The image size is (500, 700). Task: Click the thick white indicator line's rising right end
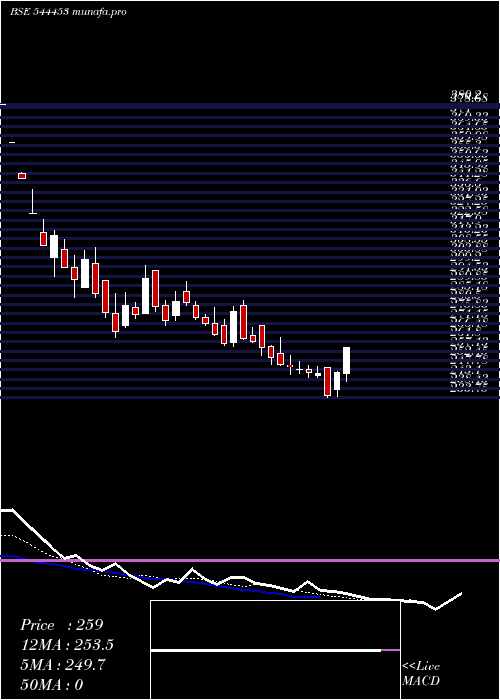(449, 601)
